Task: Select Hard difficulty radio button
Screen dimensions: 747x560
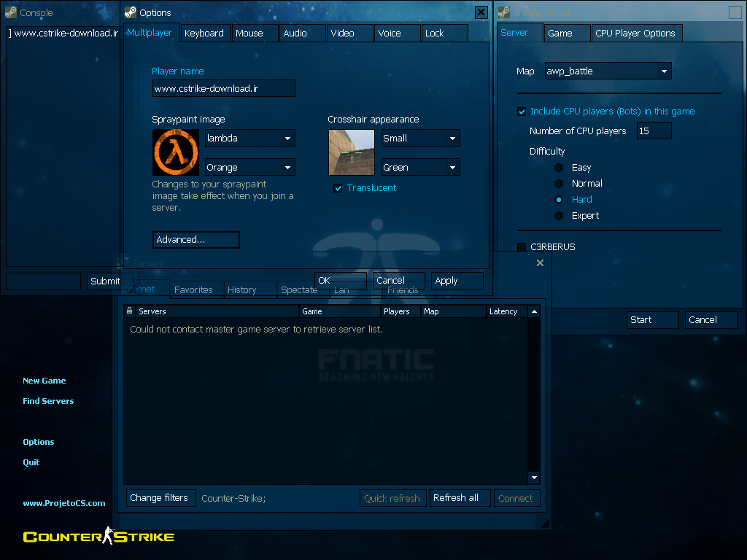Action: (559, 200)
